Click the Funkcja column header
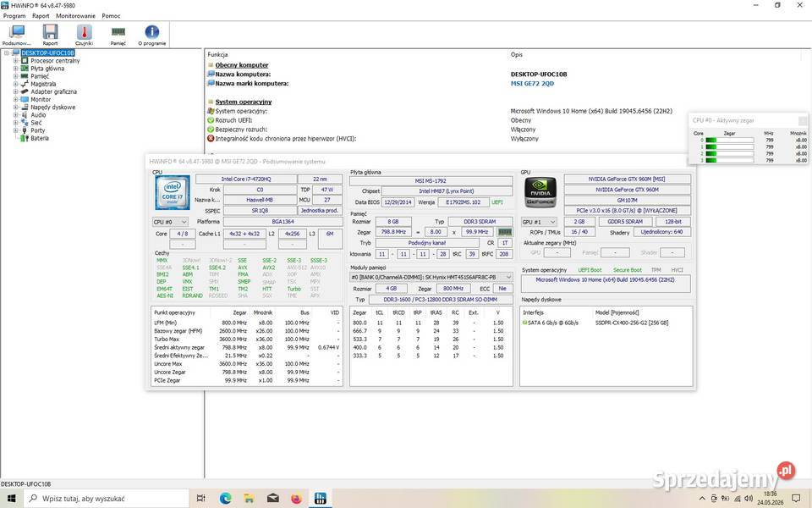 coord(217,54)
